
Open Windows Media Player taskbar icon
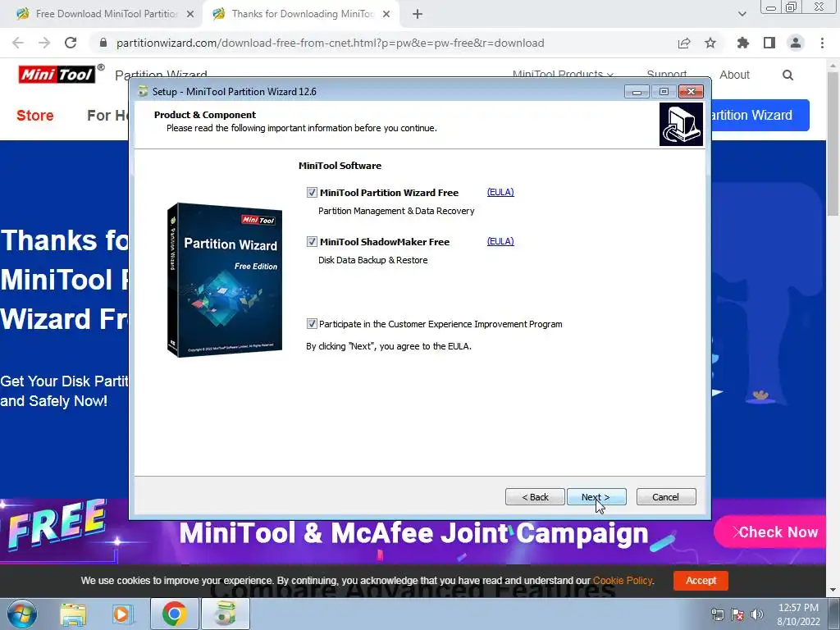click(121, 614)
